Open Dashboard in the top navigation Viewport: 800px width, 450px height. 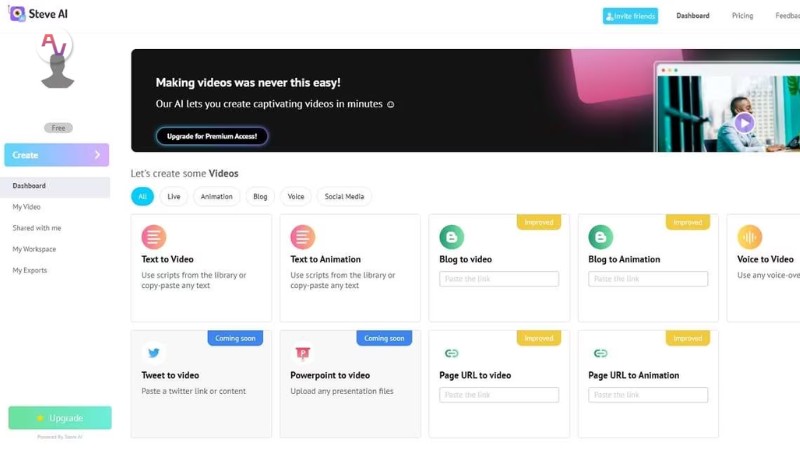tap(693, 16)
